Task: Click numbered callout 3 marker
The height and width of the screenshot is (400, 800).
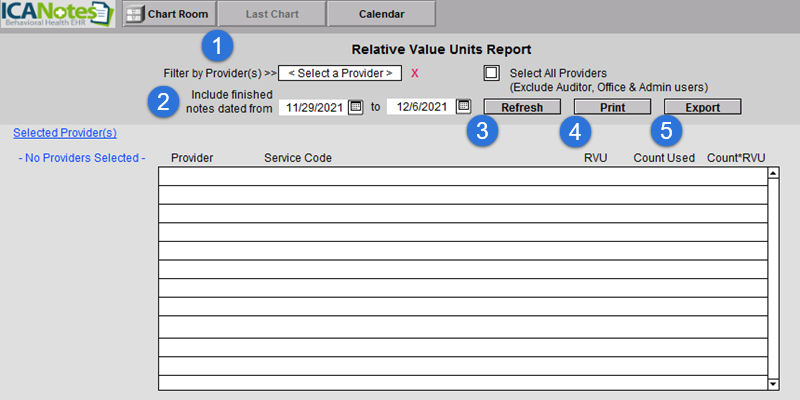Action: [483, 131]
